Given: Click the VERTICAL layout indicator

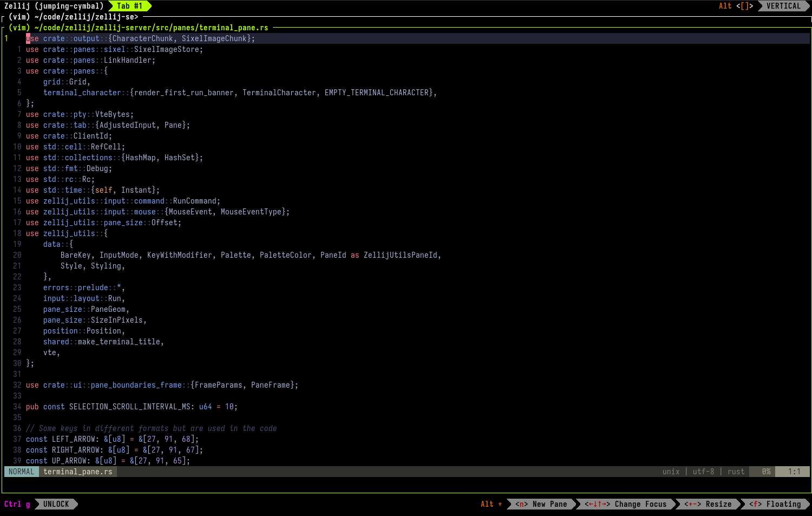Looking at the screenshot, I should 783,6.
